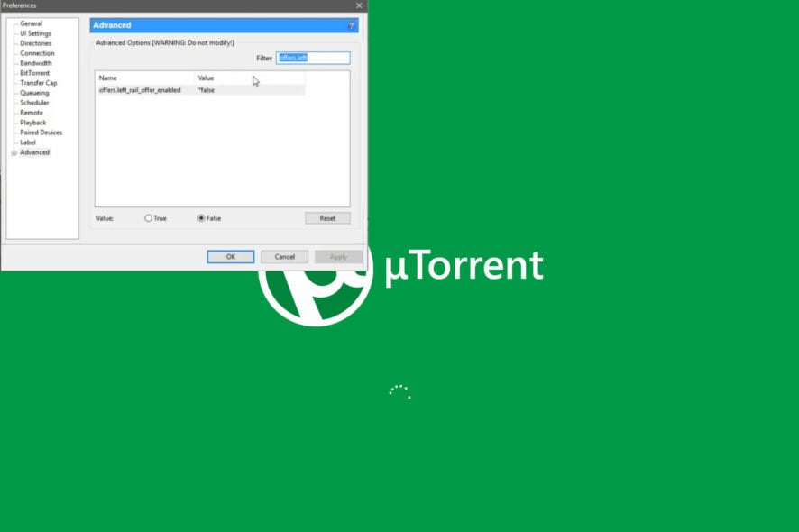The width and height of the screenshot is (799, 532).
Task: Open the Advanced help icon
Action: click(x=352, y=25)
